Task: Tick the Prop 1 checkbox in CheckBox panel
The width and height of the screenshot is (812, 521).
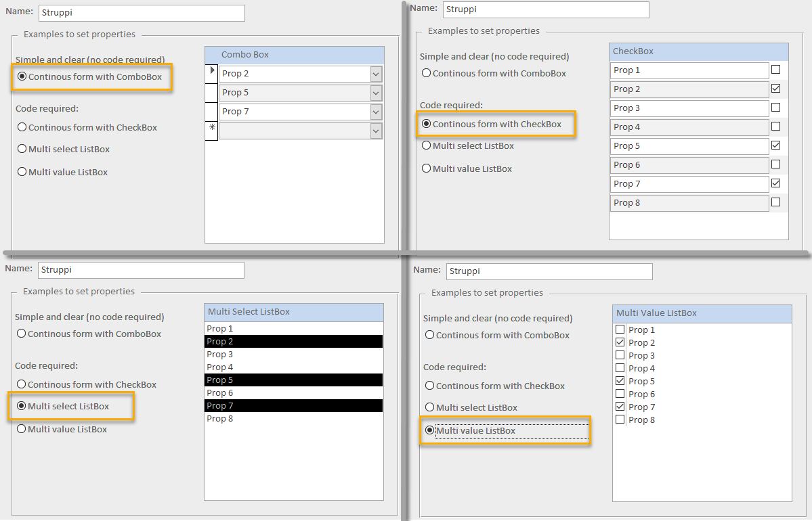Action: click(x=775, y=69)
